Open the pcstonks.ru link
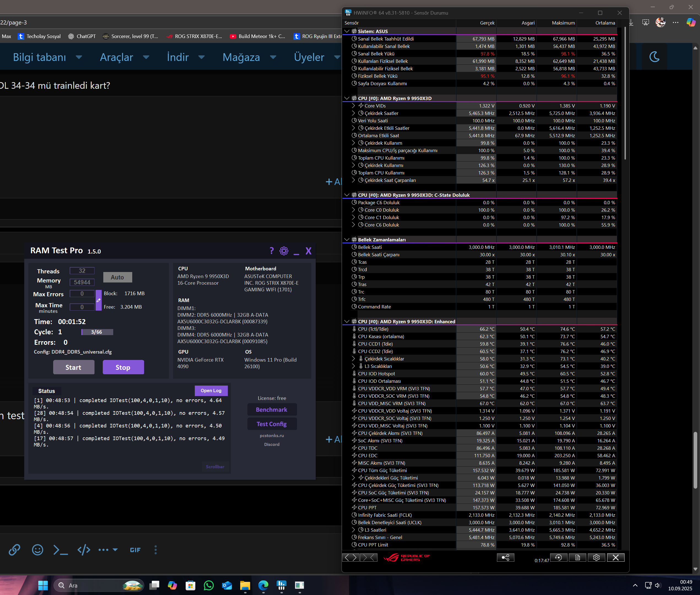This screenshot has width=700, height=595. tap(272, 435)
